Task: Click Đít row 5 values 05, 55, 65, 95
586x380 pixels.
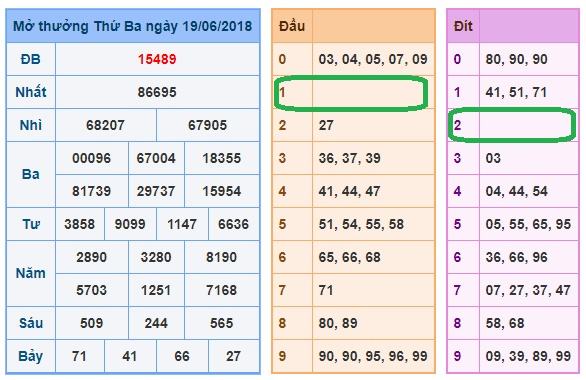Action: 528,224
